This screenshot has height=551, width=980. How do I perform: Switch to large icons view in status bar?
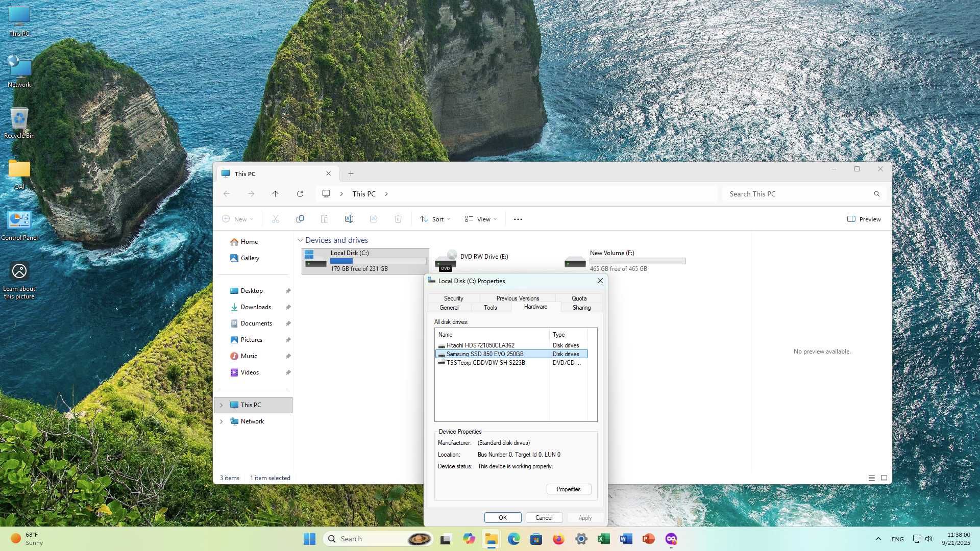(x=884, y=478)
